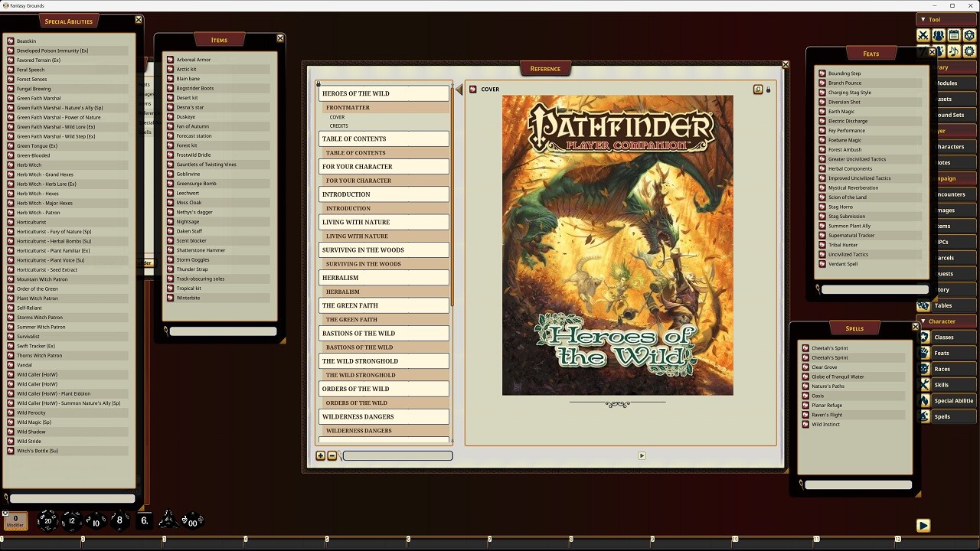This screenshot has width=980, height=551.
Task: Open the LIVING WITH NATURE chapter link
Action: [x=383, y=222]
